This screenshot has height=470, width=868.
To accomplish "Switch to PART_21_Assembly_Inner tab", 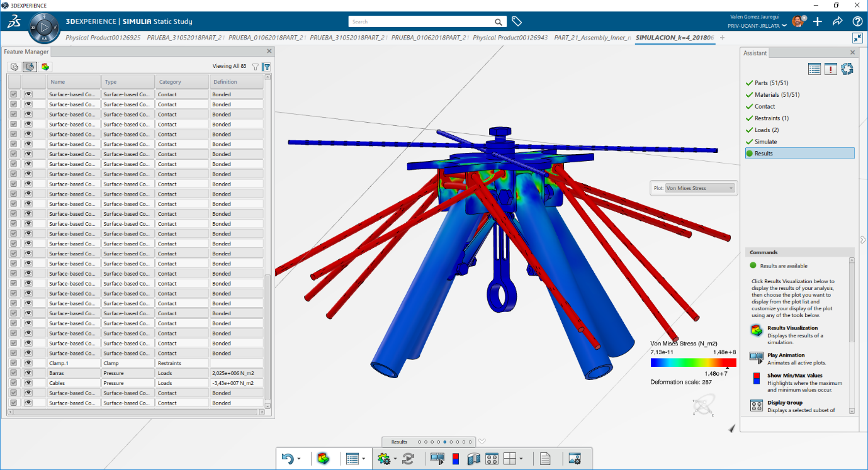I will 592,38.
